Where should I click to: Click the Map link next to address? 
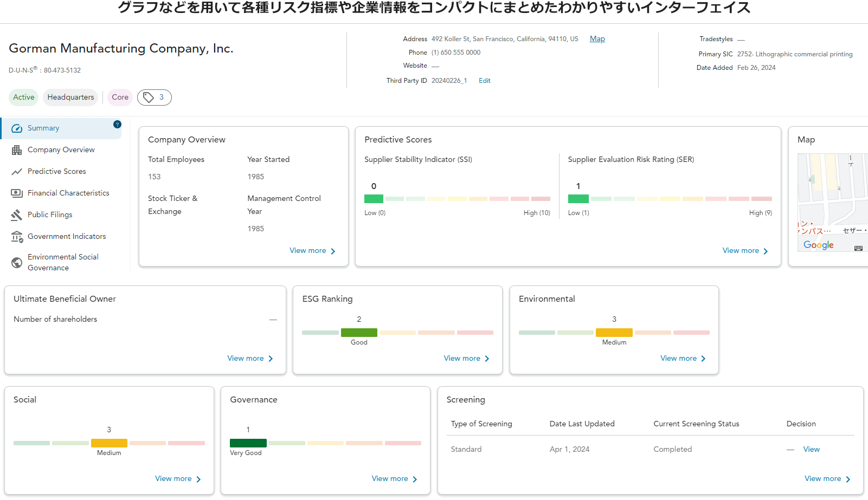tap(597, 39)
